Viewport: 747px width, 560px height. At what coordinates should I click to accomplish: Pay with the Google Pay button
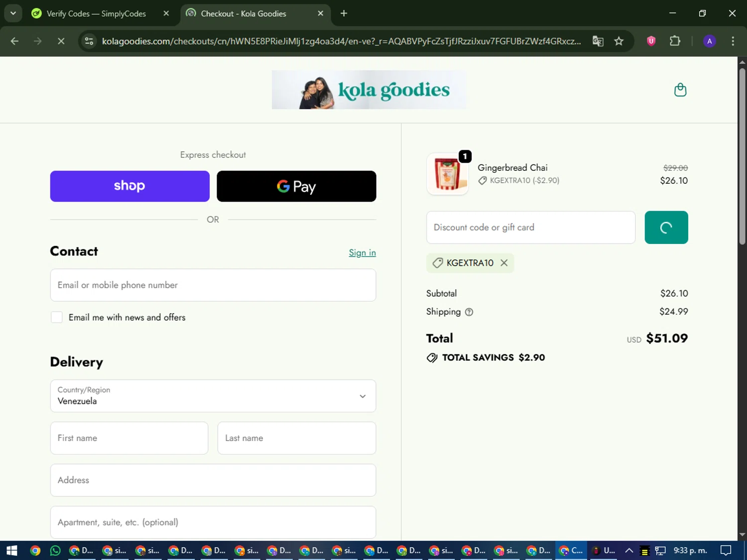tap(296, 186)
